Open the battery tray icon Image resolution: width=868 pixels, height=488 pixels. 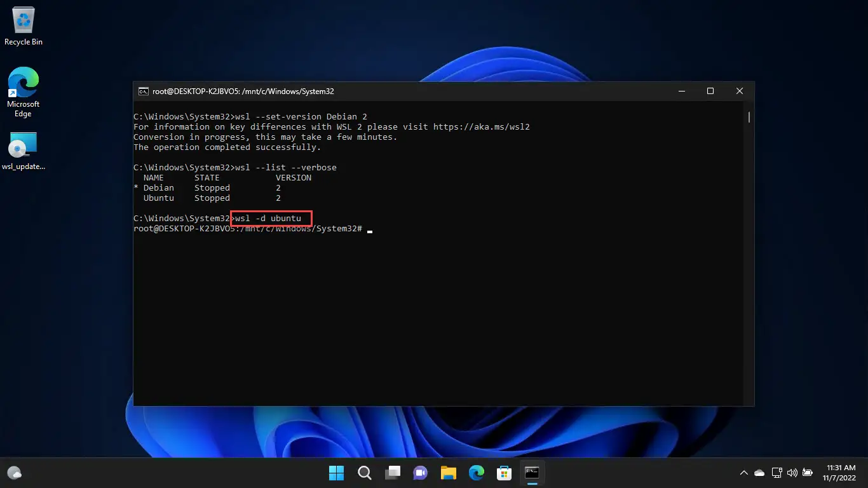point(808,473)
